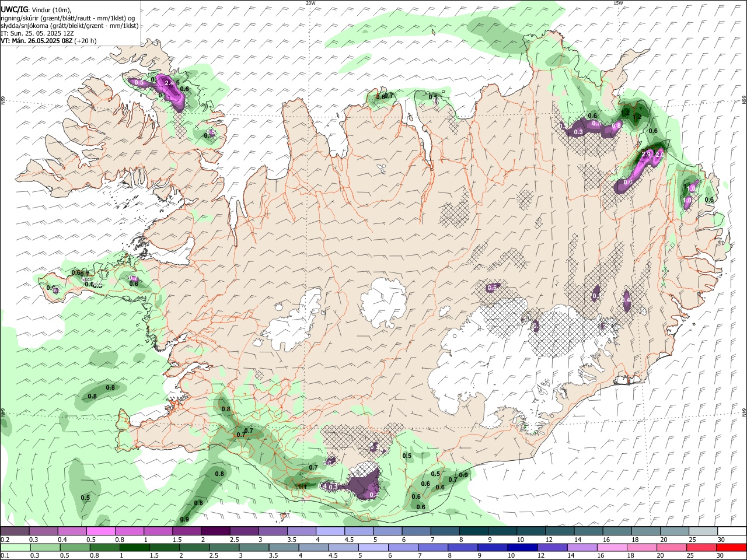
Task: Click the "VT: Mán. 26.05.2025 08Z (+20 h)" line
Action: (x=48, y=41)
